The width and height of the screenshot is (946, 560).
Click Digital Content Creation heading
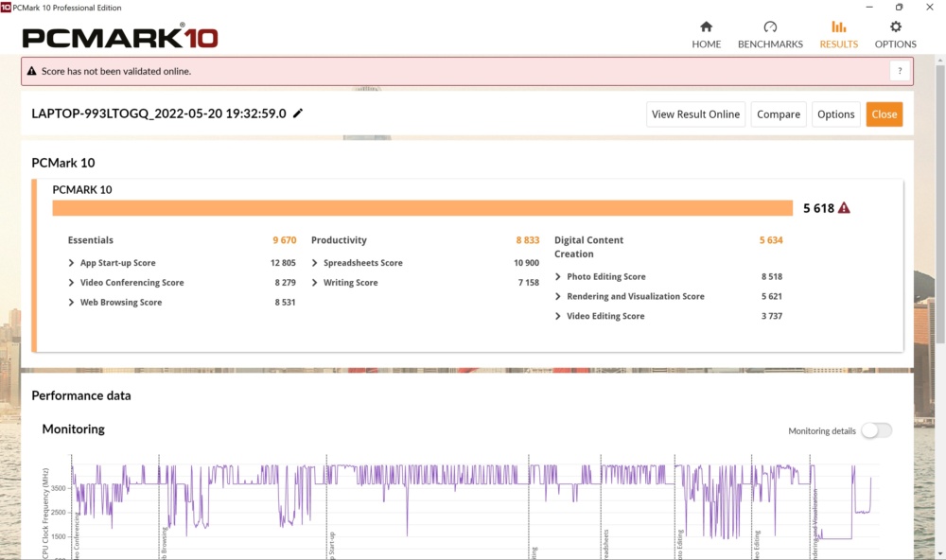pyautogui.click(x=588, y=247)
